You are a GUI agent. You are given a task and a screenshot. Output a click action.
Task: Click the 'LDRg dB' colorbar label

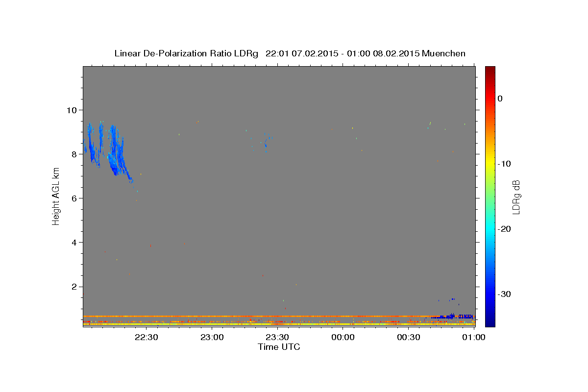pyautogui.click(x=515, y=196)
